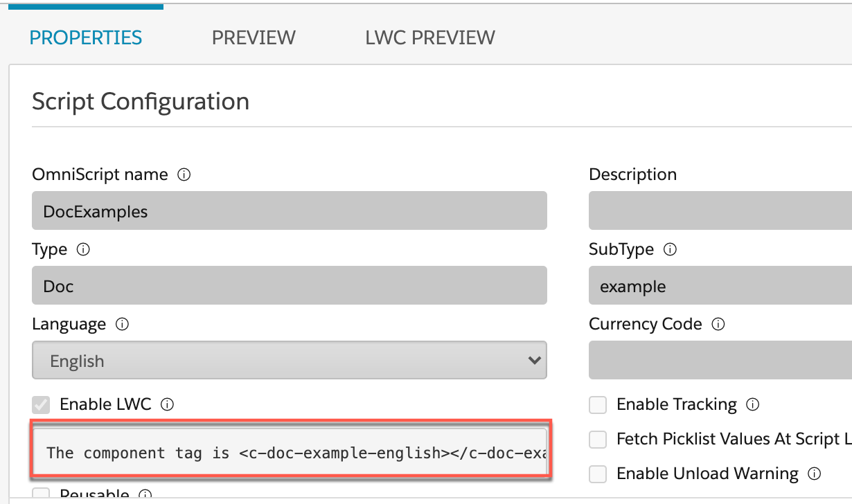Click info icon next to OmniScript name
Viewport: 852px width, 504px height.
(x=184, y=175)
